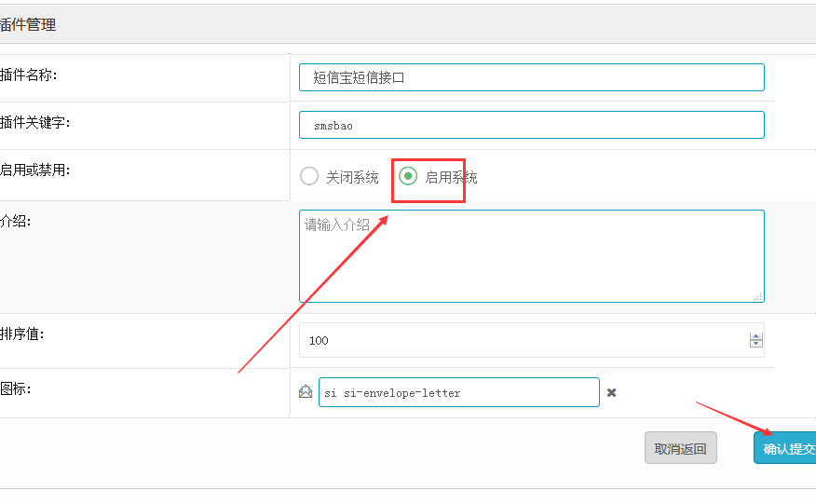Focus the 插件关键字 field containing smsbao
Screen dimensions: 816x504
coord(531,125)
